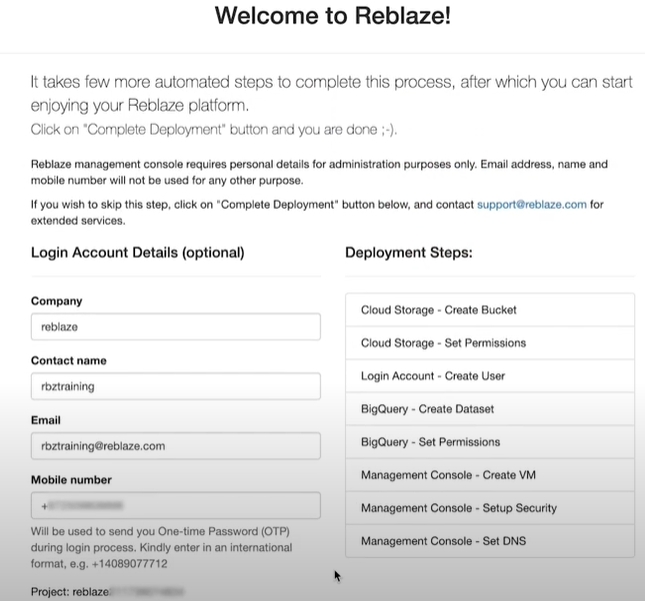Select BigQuery - Set Permissions step
The image size is (645, 601).
coord(490,442)
